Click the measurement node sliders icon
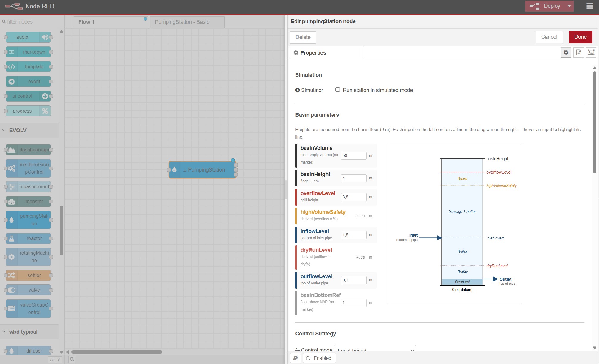The height and width of the screenshot is (364, 599). coord(11,187)
